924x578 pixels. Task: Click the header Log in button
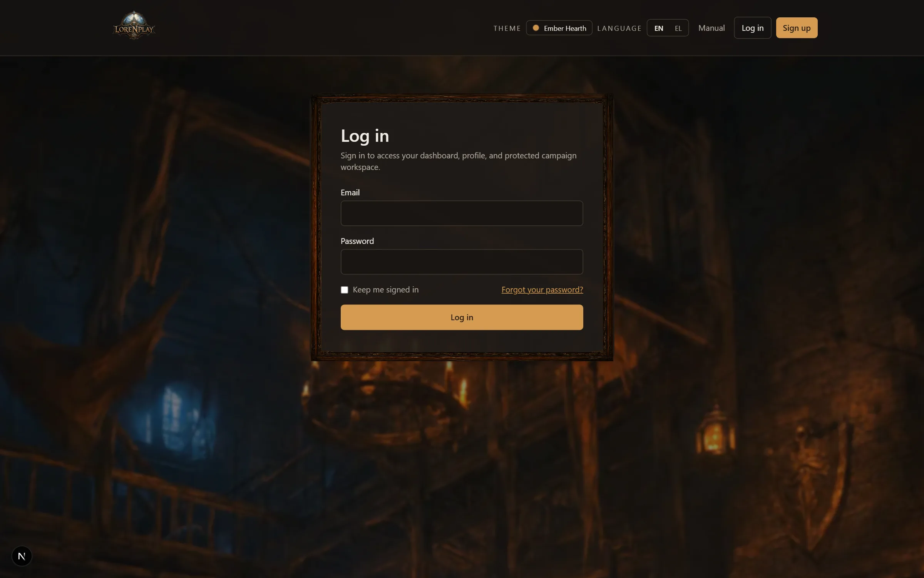[x=752, y=28]
